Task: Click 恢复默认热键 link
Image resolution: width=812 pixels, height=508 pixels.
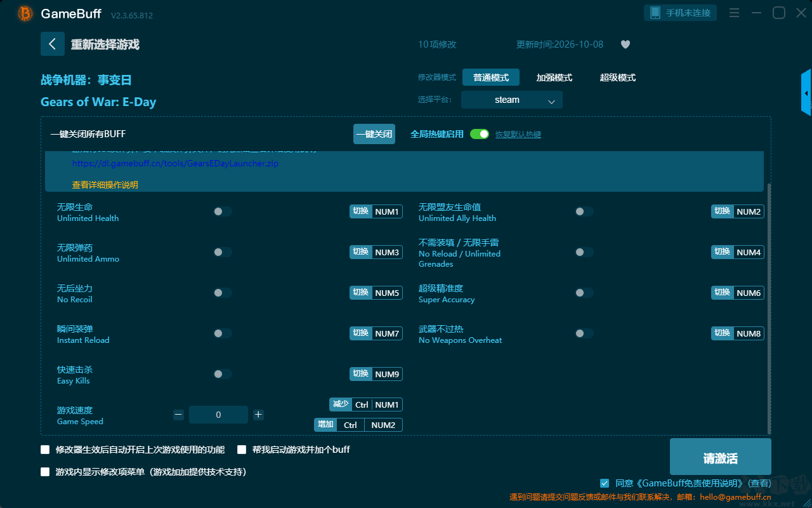Action: click(518, 135)
